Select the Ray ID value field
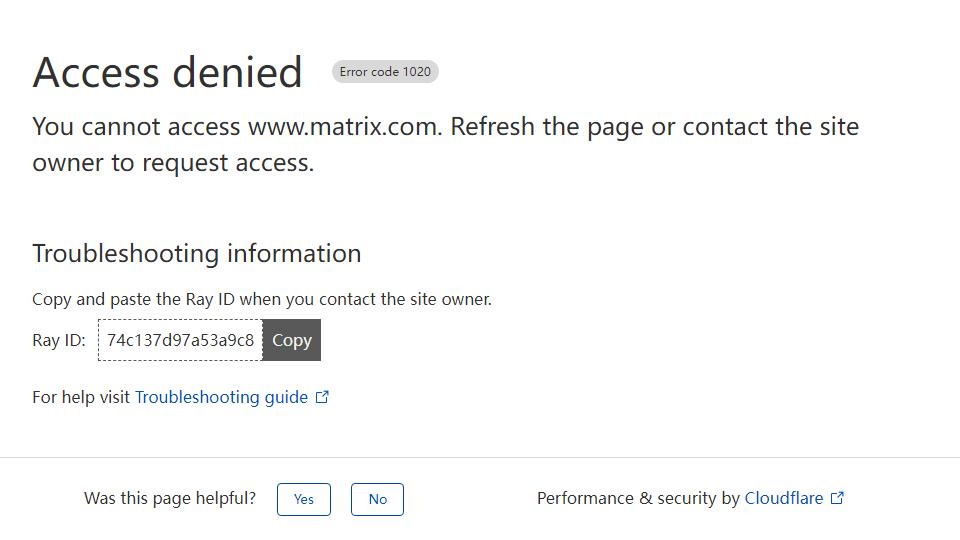This screenshot has width=960, height=540. (180, 340)
